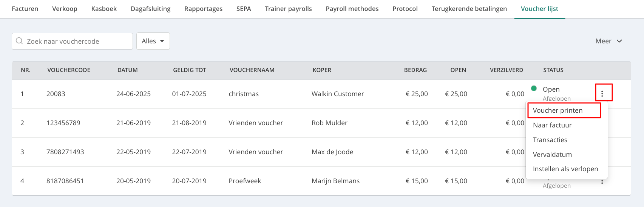Select Vervaldatum menu entry
Viewport: 644px width, 207px height.
pos(552,155)
